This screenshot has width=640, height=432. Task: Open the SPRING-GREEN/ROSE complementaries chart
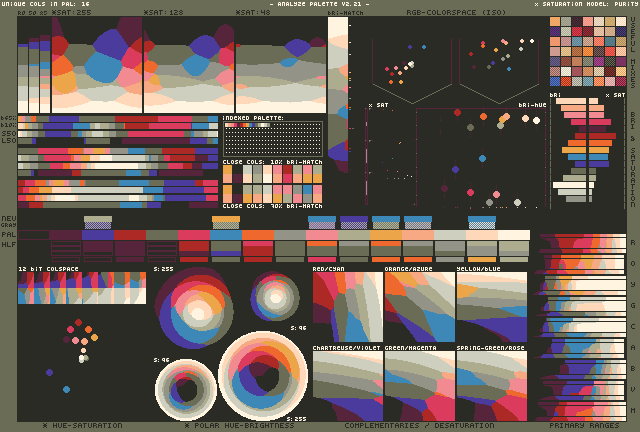[492, 386]
